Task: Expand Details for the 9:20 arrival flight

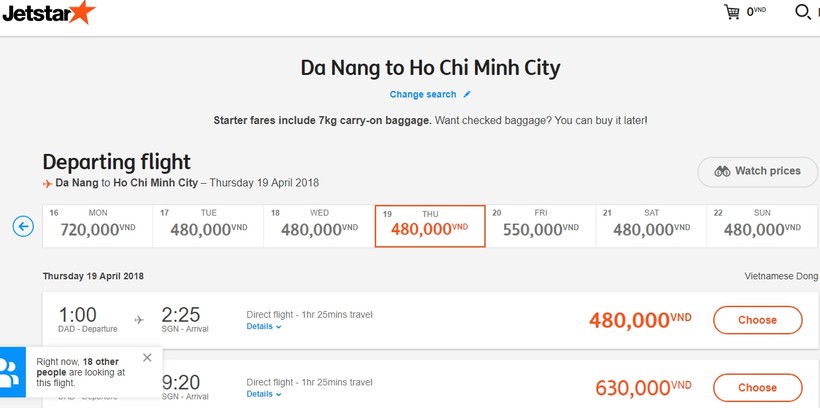Action: (264, 394)
